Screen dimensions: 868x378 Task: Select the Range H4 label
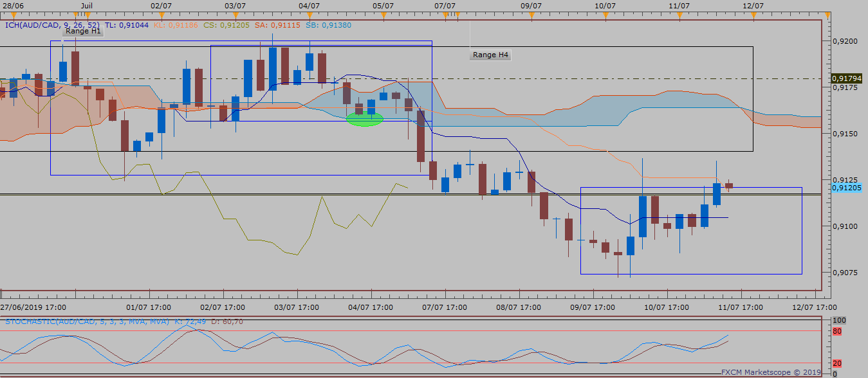coord(491,55)
